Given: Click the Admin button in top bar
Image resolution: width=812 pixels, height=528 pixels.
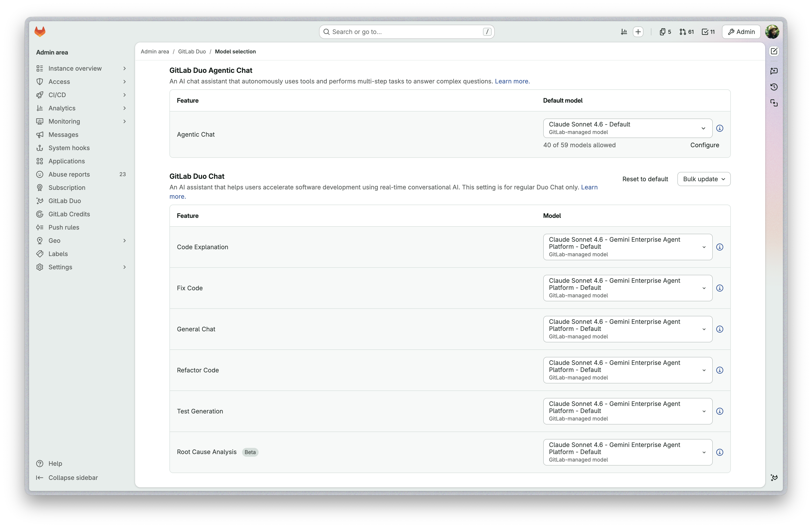Looking at the screenshot, I should coord(741,32).
